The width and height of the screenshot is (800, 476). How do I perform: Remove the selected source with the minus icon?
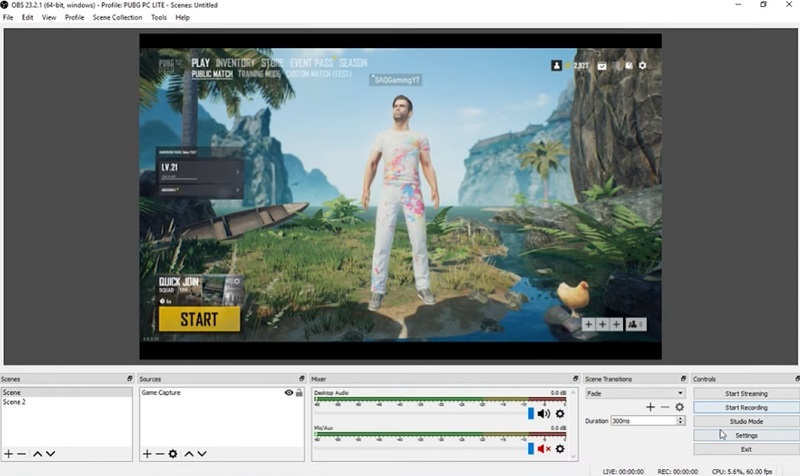(160, 454)
